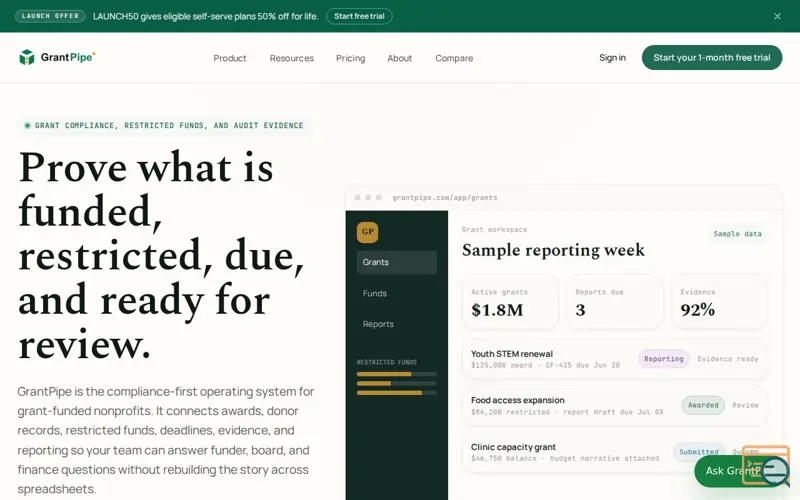Image resolution: width=800 pixels, height=500 pixels.
Task: Click the GP avatar badge in sidebar
Action: tap(367, 232)
